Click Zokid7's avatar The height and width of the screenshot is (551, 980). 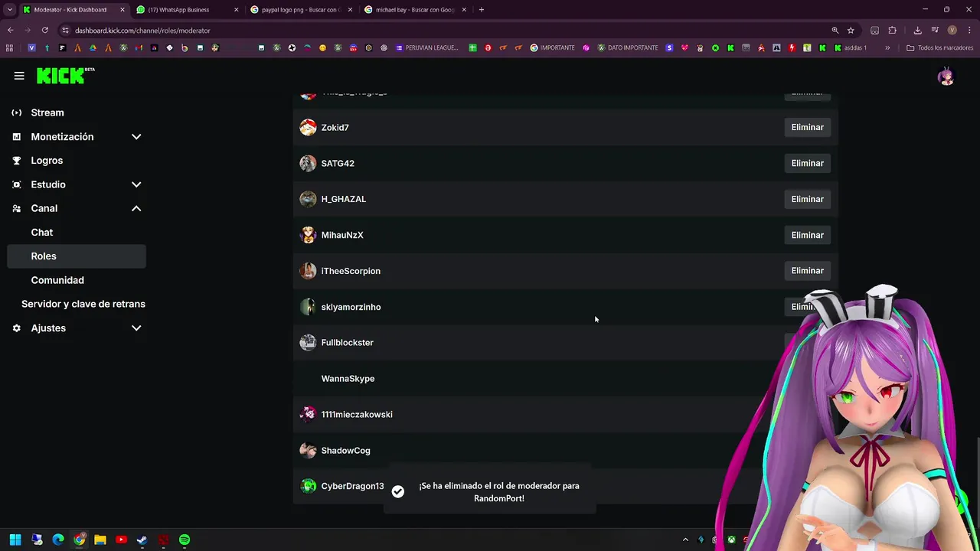click(x=308, y=128)
